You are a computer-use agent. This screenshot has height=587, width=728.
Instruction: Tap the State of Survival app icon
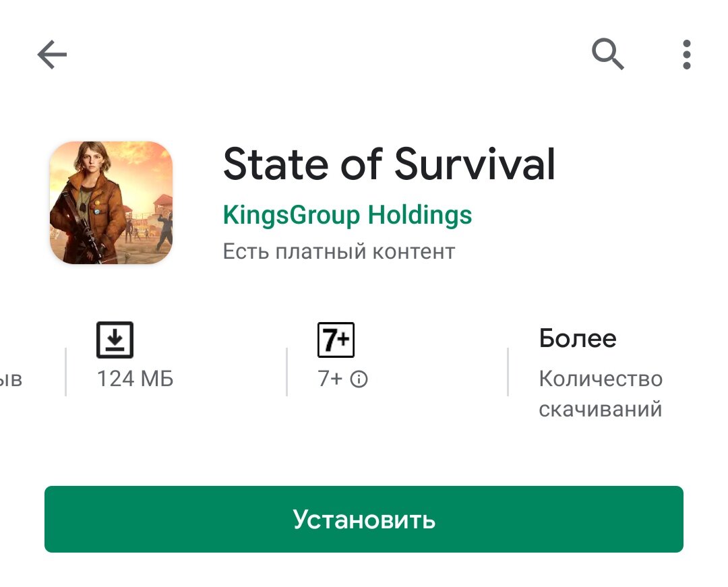(111, 203)
